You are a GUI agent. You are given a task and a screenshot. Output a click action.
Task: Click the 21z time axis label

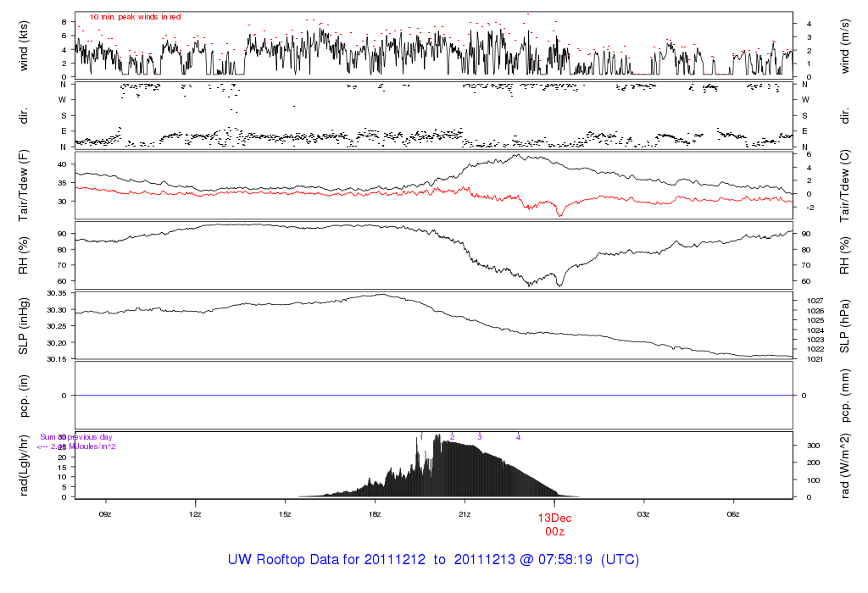click(x=465, y=513)
